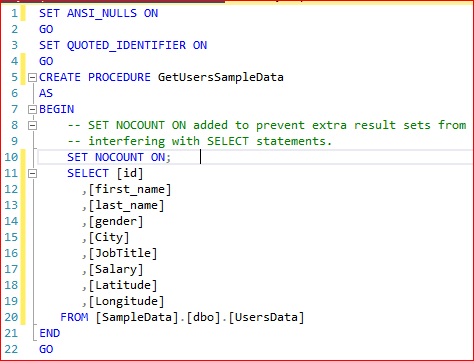
Task: Click the [JobTitle] column text
Action: pyautogui.click(x=123, y=253)
